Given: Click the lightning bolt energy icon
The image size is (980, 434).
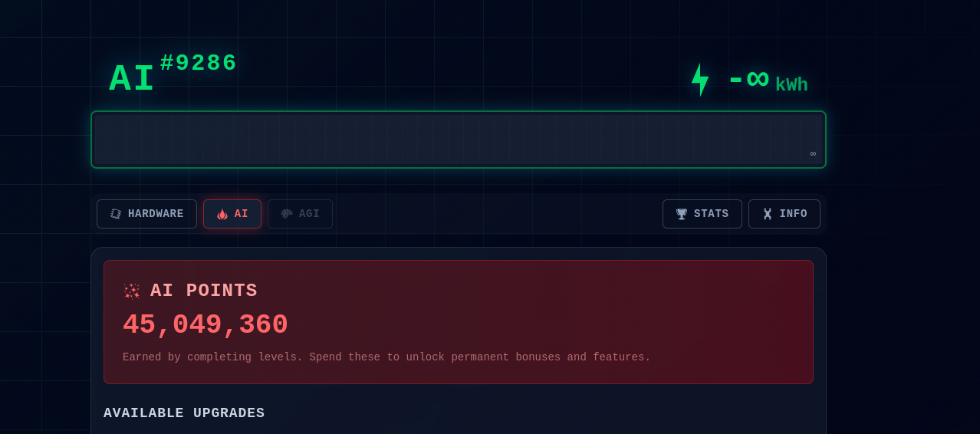Looking at the screenshot, I should click(699, 80).
